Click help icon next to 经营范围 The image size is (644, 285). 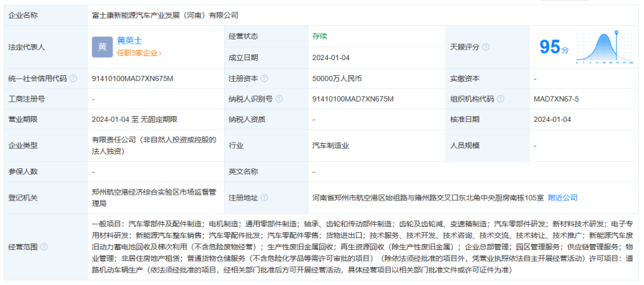(44, 247)
